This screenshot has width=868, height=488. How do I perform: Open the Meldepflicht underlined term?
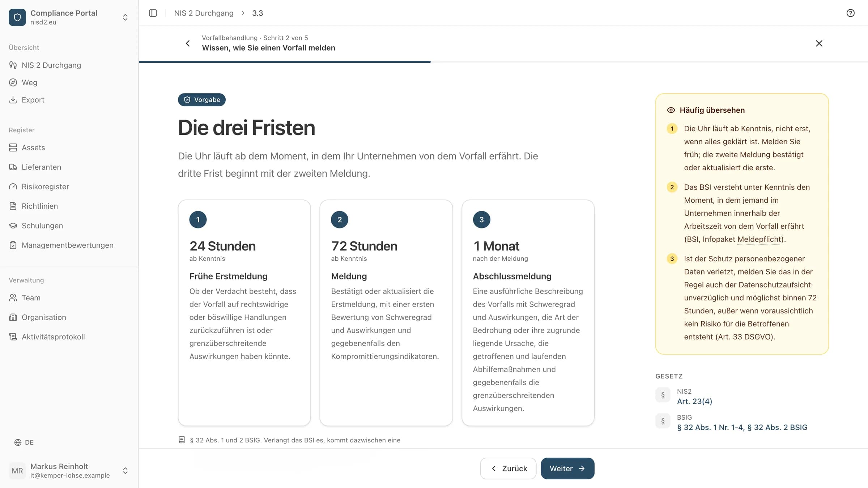[x=759, y=239]
